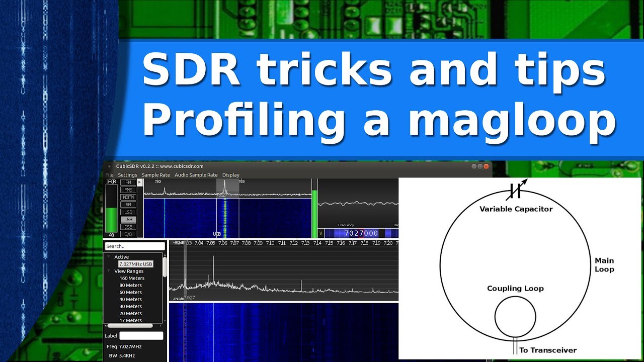Adjust the IFGR gain meter
The width and height of the screenshot is (644, 362).
pos(111,208)
